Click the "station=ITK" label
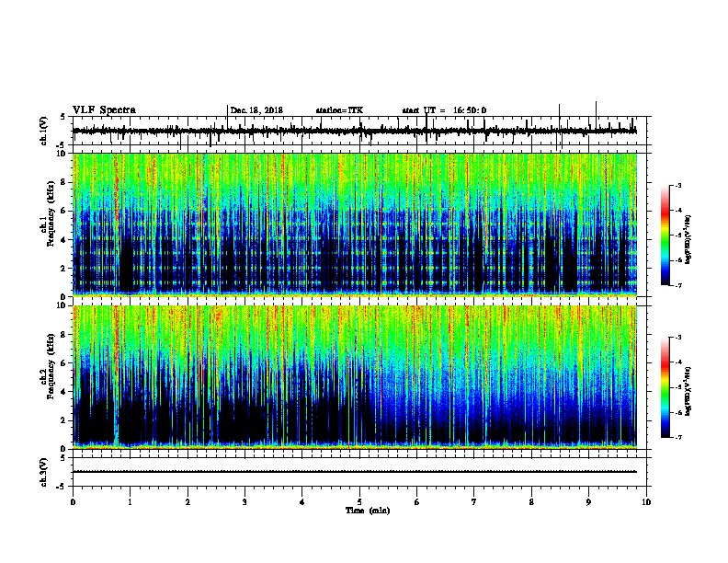728x563 pixels. [x=339, y=110]
